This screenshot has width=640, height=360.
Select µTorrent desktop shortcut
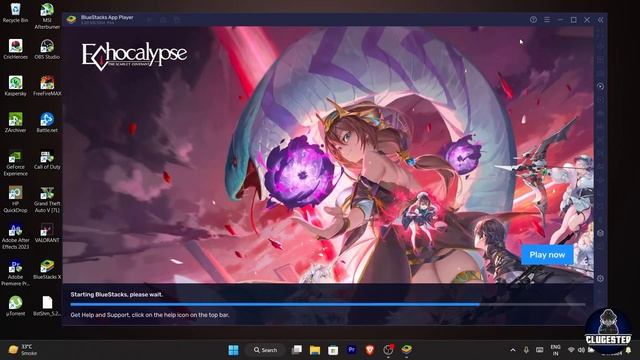[x=16, y=306]
